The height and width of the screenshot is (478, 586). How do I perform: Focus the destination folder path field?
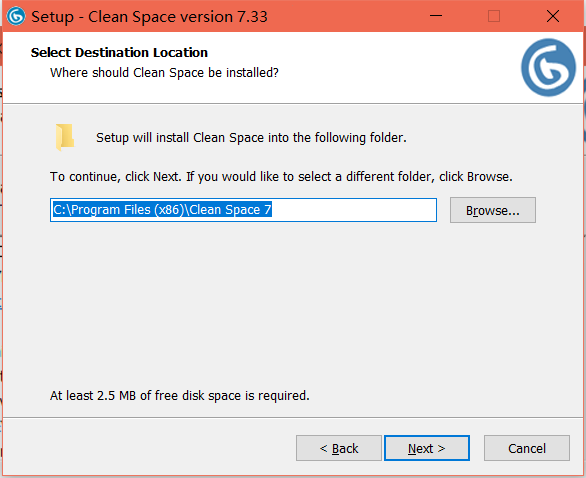[243, 210]
